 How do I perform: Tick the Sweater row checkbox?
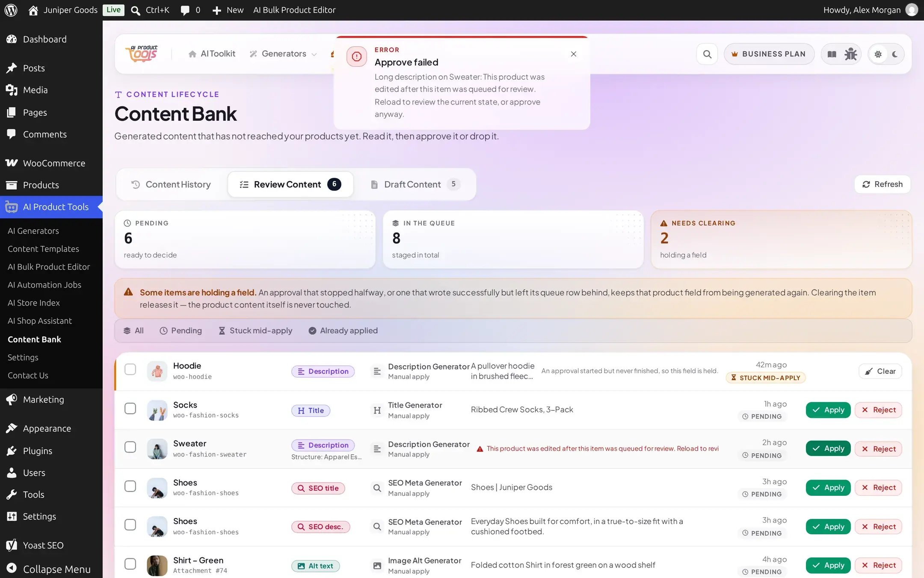(x=130, y=447)
